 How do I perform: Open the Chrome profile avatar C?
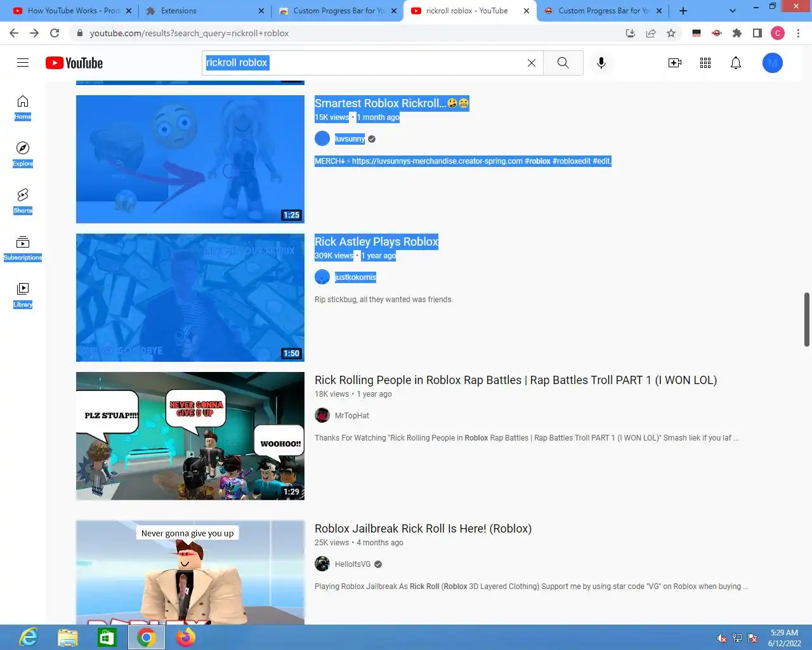778,33
